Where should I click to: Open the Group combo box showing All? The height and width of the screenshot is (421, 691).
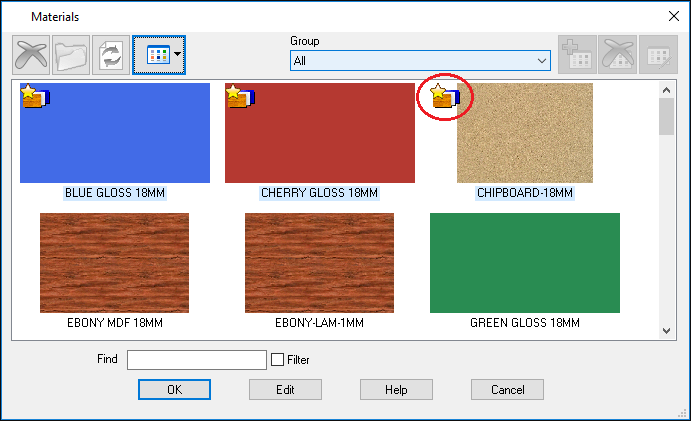(420, 60)
